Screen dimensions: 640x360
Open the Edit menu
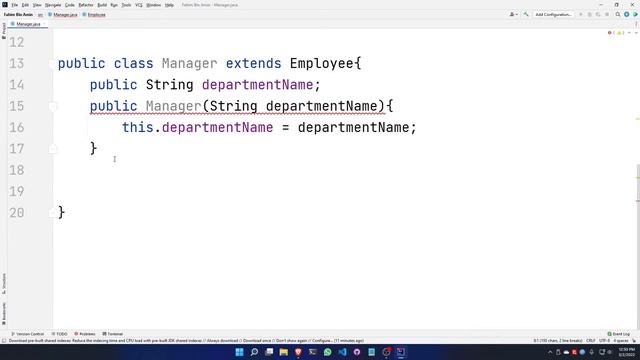pos(25,5)
